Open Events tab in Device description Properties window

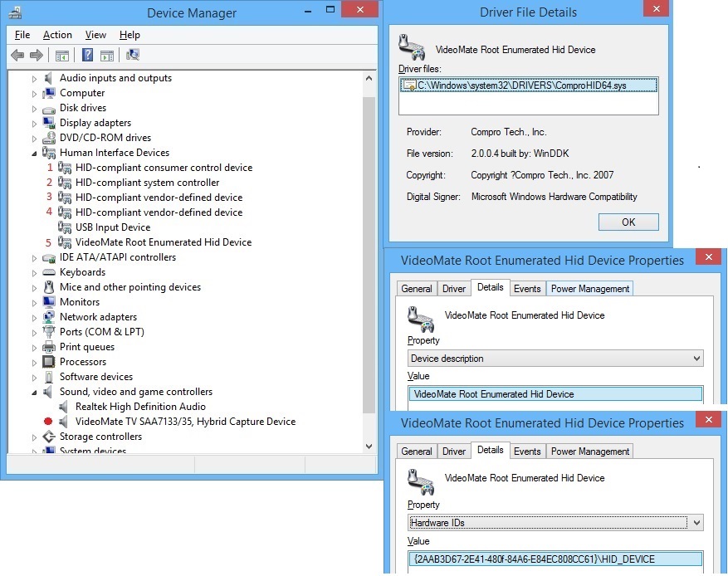[527, 289]
